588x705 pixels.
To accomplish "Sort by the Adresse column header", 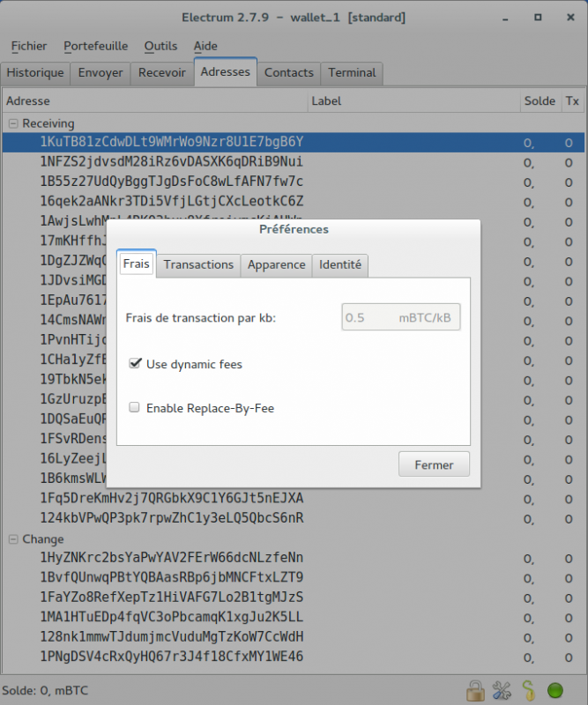I will 155,100.
